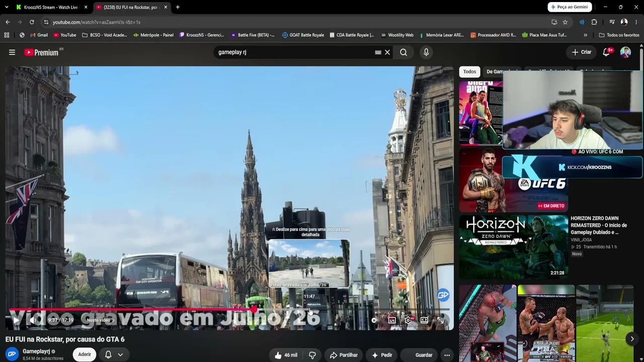Open Chrome three-dot menu
This screenshot has height=362, width=644.
pos(636,22)
